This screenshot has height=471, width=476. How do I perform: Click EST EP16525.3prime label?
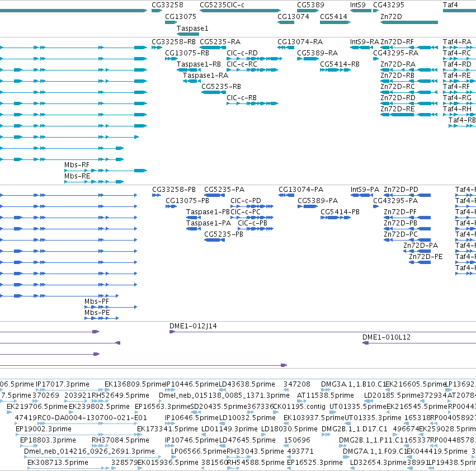click(314, 463)
